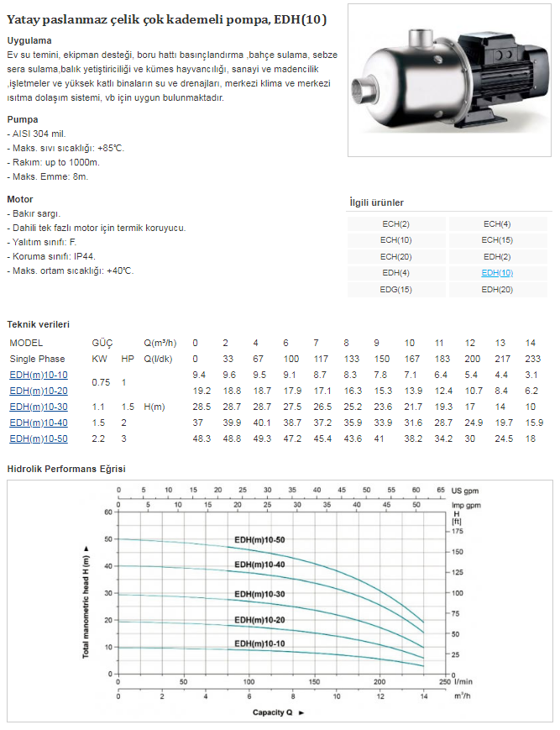The width and height of the screenshot is (560, 730).
Task: Click the Q(l/dk) row label
Action: tap(158, 359)
